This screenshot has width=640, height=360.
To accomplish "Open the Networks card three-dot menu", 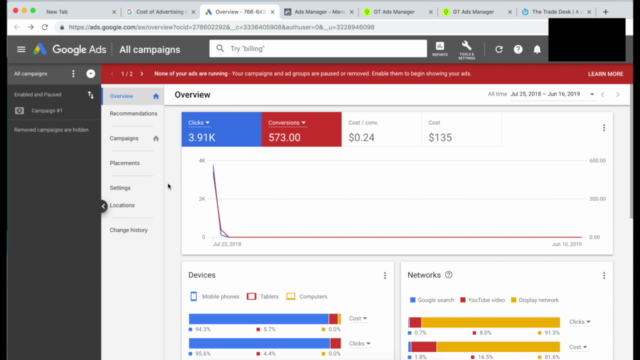I will click(604, 276).
